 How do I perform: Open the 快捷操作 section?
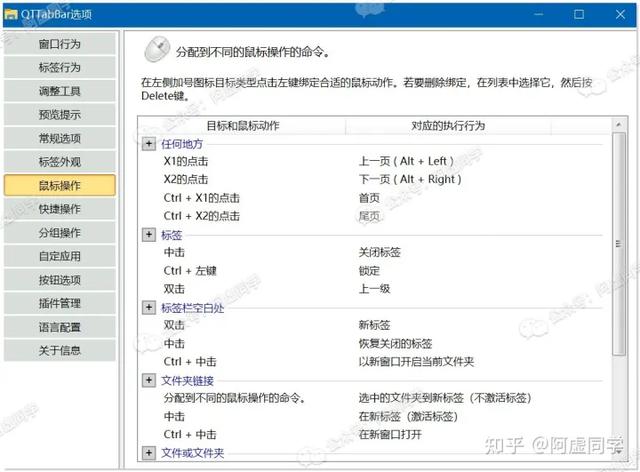tap(60, 209)
